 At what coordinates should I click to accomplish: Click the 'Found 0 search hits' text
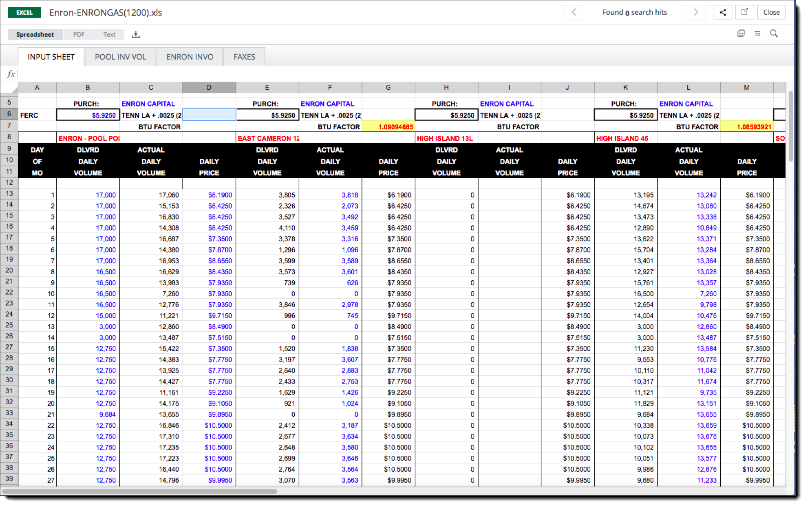tap(635, 12)
